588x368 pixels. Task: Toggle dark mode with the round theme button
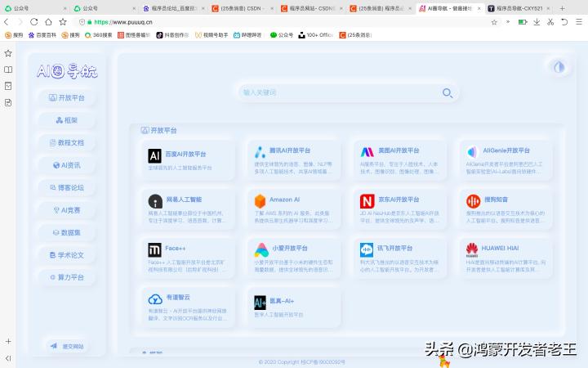click(x=559, y=67)
